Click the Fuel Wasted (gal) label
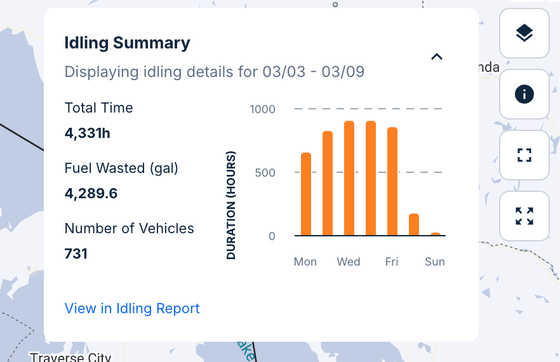Image resolution: width=560 pixels, height=362 pixels. pos(121,168)
